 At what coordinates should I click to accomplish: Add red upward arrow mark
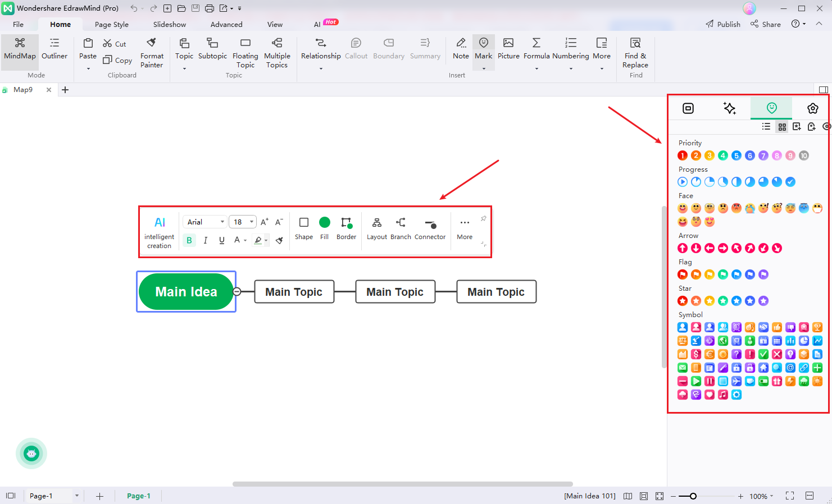click(x=683, y=248)
